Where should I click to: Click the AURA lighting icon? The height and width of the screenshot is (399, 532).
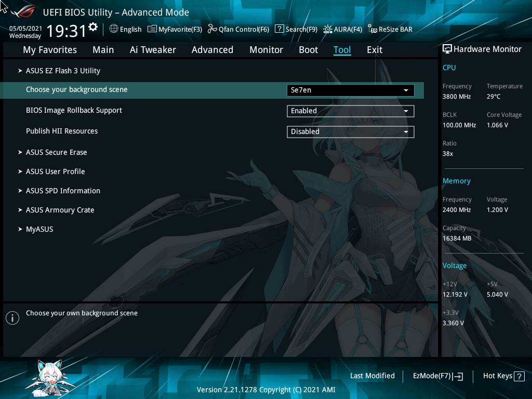(327, 29)
